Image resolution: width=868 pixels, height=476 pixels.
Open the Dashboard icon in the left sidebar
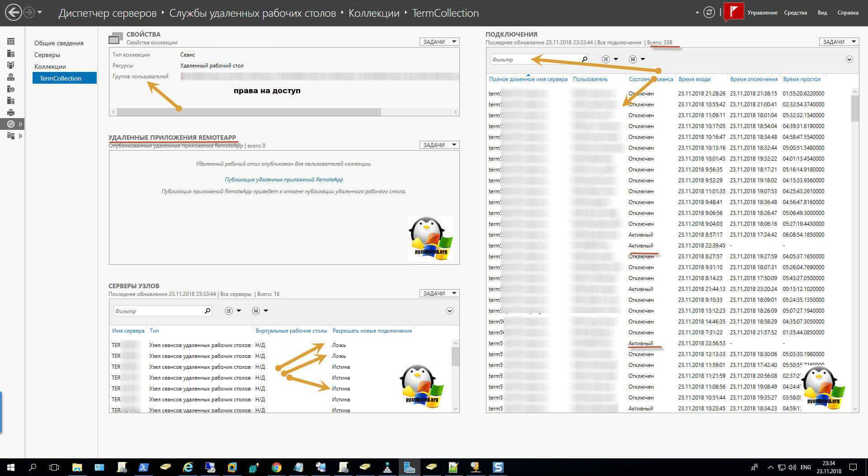[11, 42]
